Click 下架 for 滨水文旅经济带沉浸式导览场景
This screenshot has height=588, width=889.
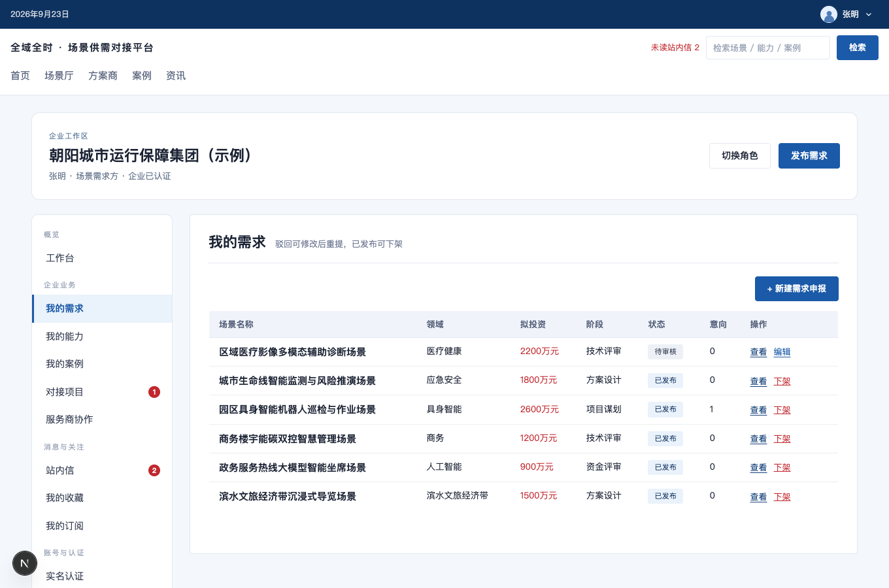click(782, 497)
